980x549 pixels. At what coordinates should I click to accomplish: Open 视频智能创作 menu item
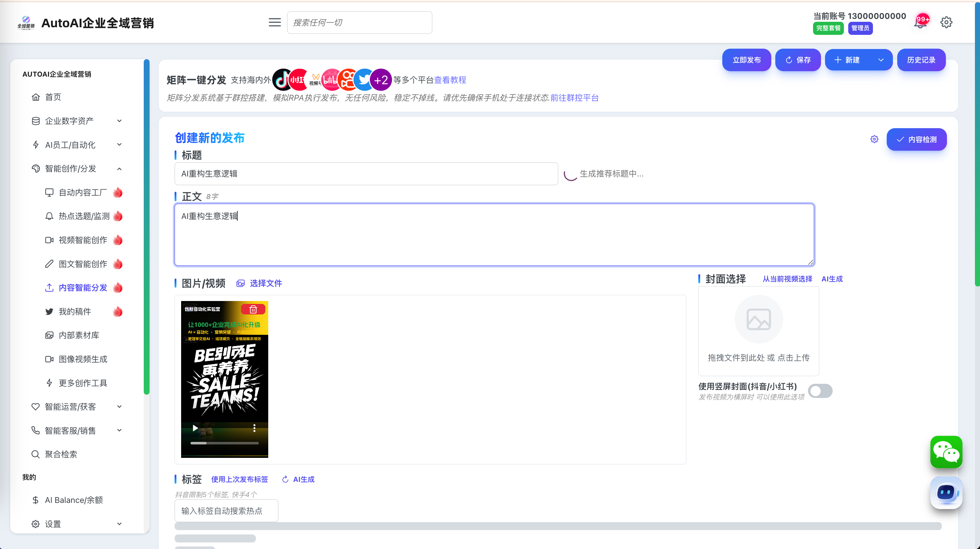(x=82, y=240)
